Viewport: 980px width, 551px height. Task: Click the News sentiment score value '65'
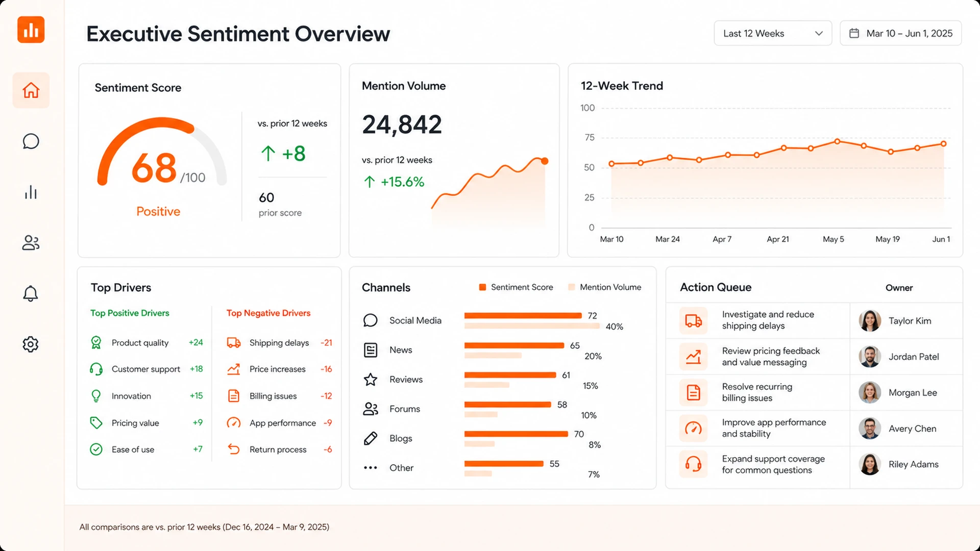click(575, 345)
